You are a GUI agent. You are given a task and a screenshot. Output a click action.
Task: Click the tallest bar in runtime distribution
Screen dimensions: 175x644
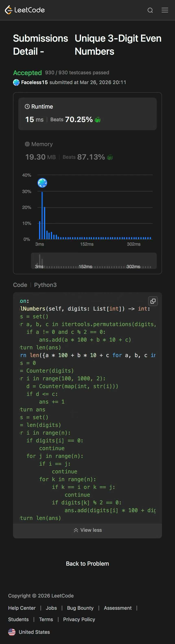pyautogui.click(x=42, y=215)
